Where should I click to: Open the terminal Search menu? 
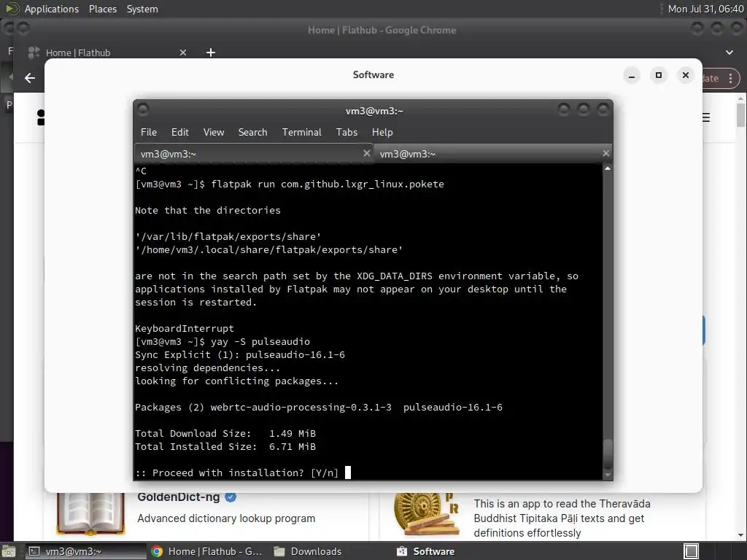click(252, 133)
